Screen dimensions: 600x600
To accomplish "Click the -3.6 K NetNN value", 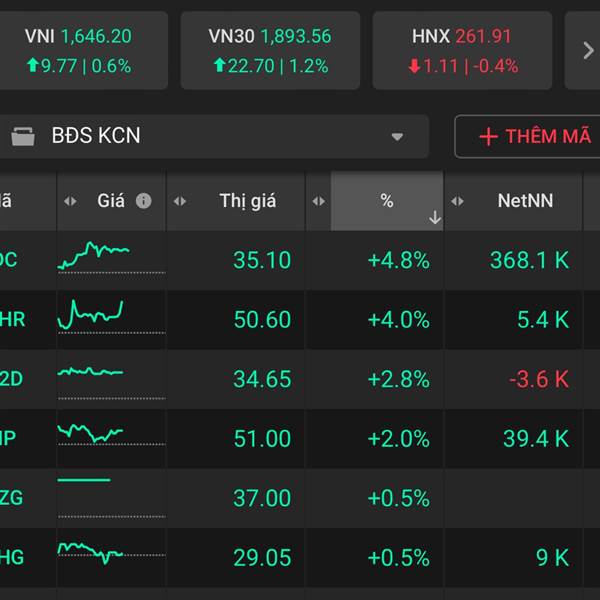I will (538, 379).
